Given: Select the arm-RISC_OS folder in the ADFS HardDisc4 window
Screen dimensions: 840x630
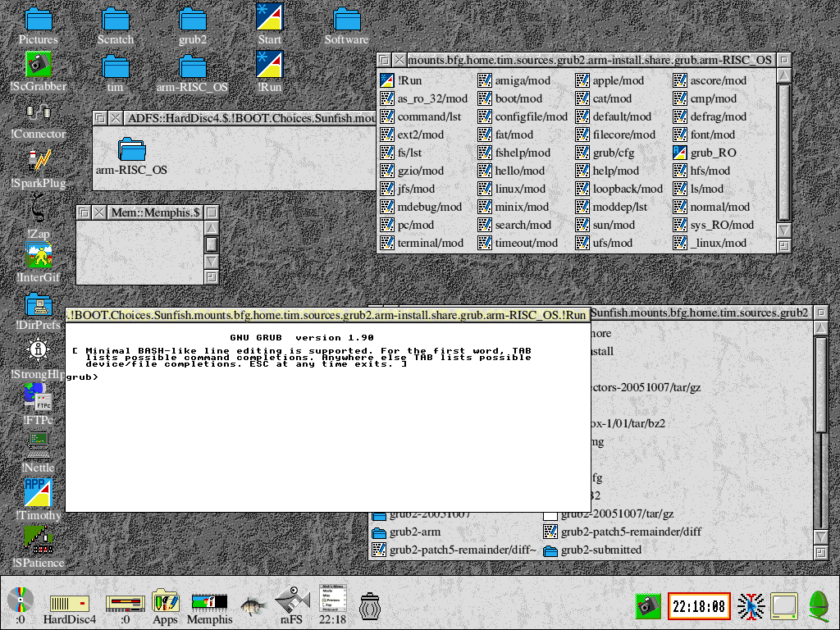Looking at the screenshot, I should coord(131,157).
